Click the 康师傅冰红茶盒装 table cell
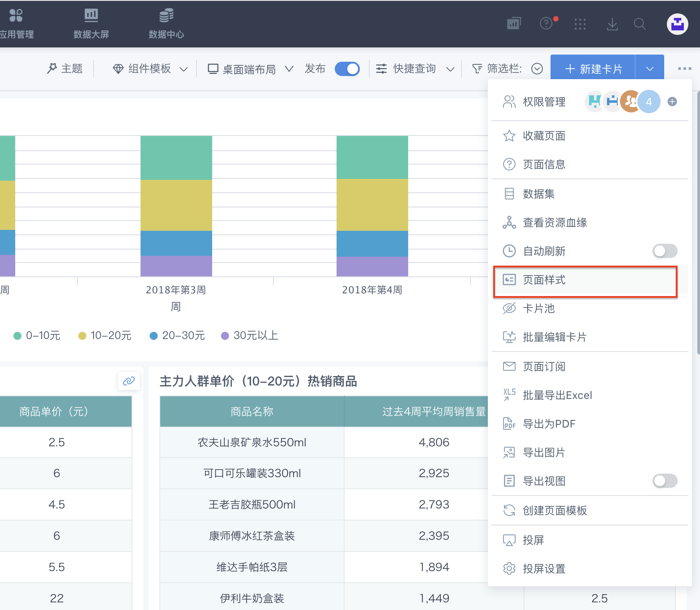This screenshot has width=700, height=610. [x=252, y=536]
